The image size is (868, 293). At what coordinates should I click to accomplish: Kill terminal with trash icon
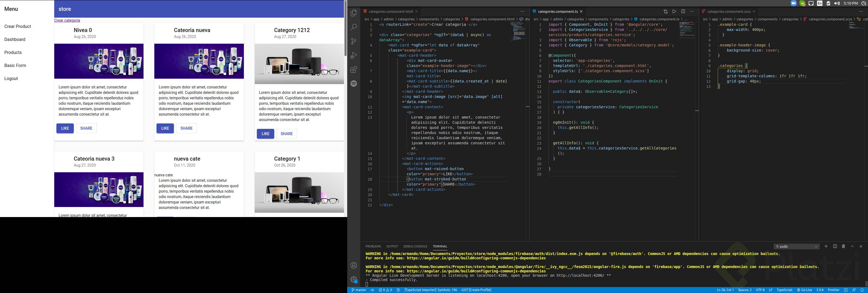pyautogui.click(x=843, y=246)
